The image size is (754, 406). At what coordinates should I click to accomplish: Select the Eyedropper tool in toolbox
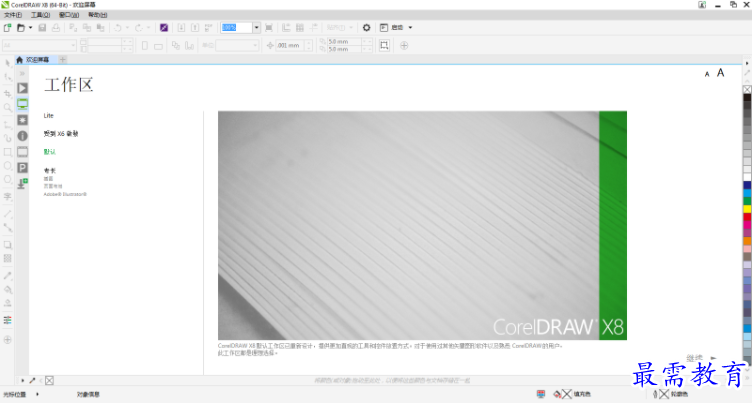click(7, 276)
